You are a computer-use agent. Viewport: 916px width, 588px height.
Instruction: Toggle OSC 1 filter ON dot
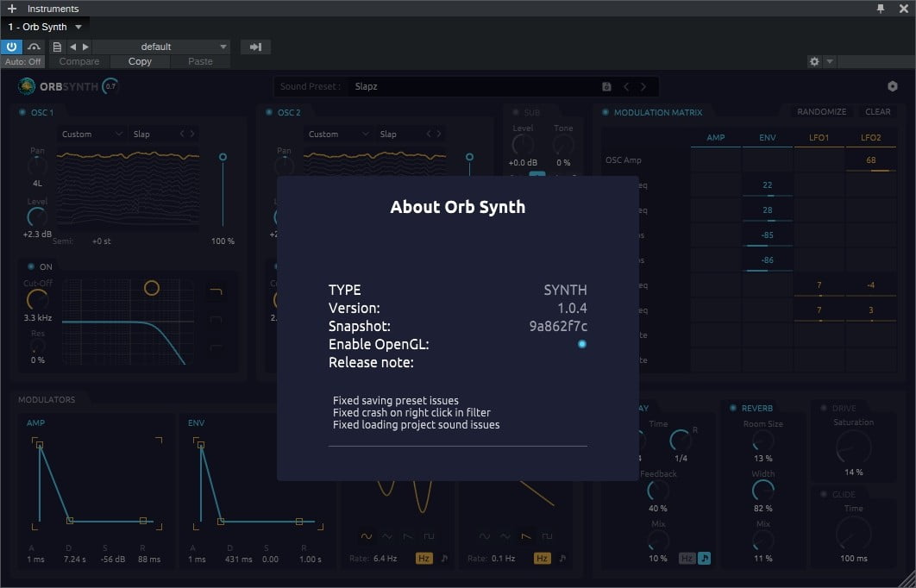31,266
